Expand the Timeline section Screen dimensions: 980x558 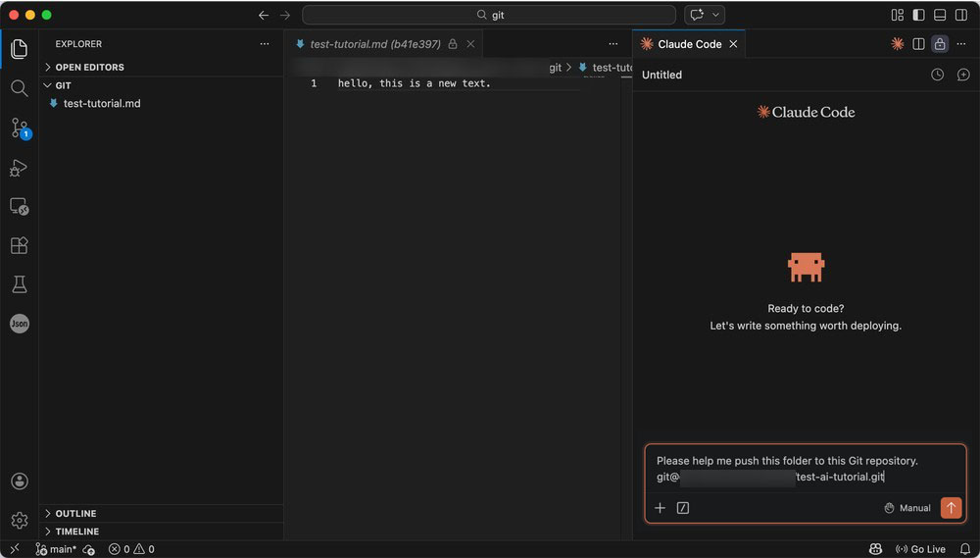click(x=162, y=532)
